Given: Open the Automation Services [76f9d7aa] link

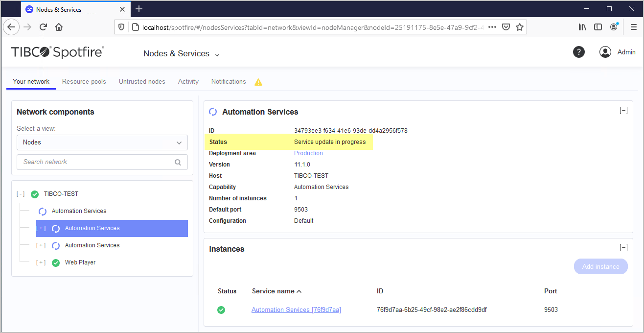Looking at the screenshot, I should click(x=296, y=309).
